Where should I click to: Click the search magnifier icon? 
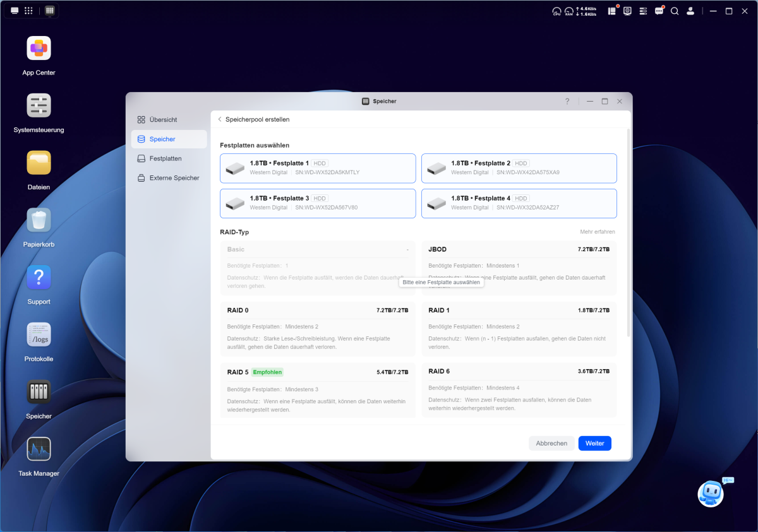(675, 11)
